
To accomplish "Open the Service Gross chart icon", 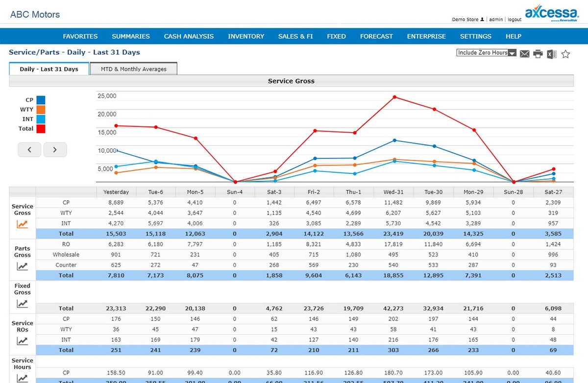I will click(22, 224).
